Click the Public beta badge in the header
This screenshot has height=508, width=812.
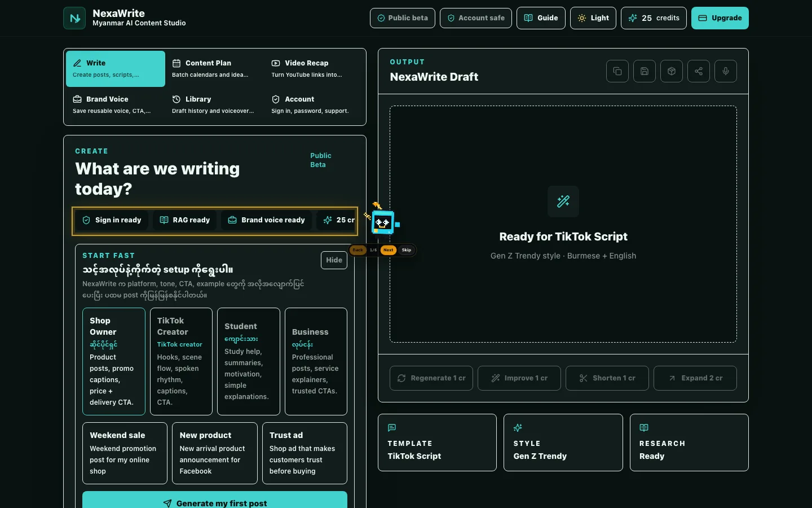click(x=403, y=18)
